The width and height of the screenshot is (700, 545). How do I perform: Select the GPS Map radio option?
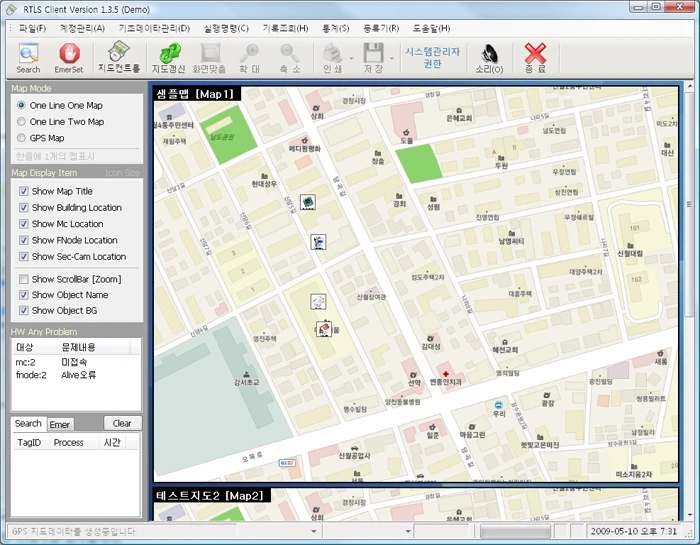(x=21, y=138)
